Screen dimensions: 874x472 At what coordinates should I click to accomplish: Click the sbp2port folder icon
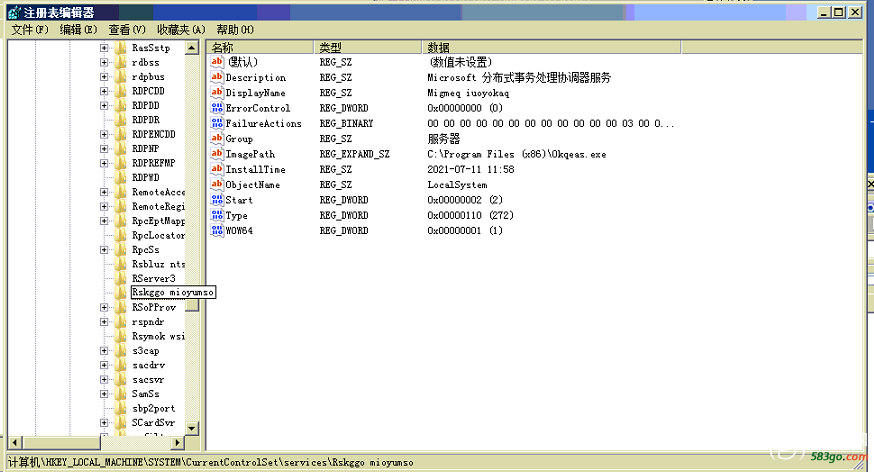120,408
